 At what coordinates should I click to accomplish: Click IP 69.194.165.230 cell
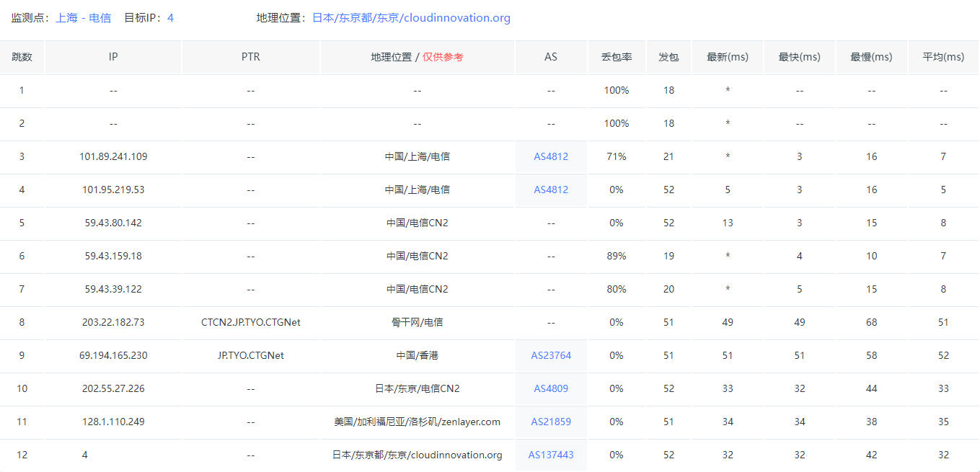(113, 355)
